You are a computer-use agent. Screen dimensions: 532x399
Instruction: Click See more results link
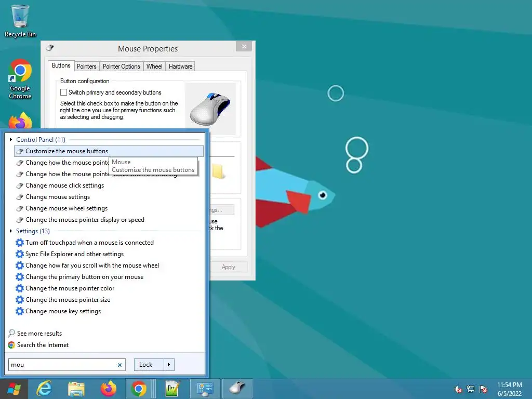pyautogui.click(x=39, y=334)
